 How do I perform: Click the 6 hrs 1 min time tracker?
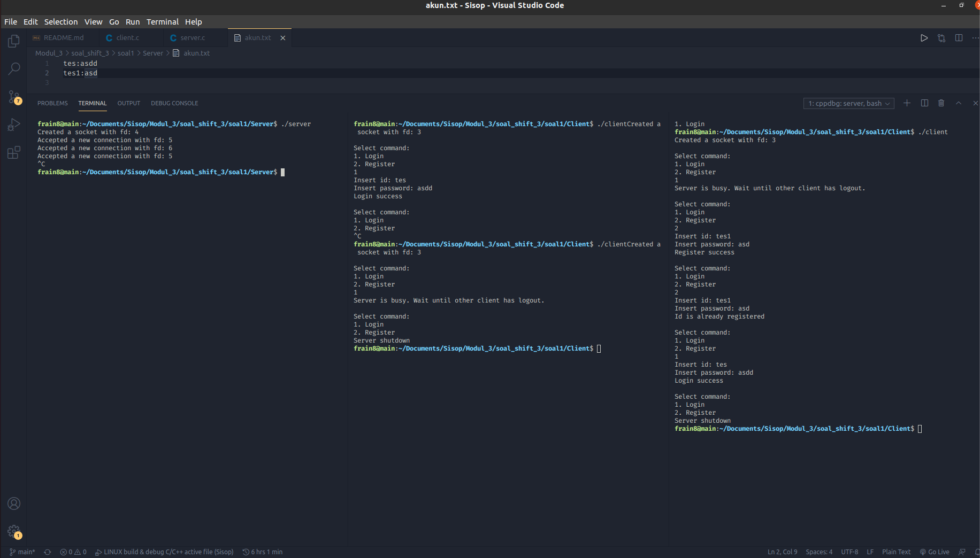pyautogui.click(x=263, y=552)
